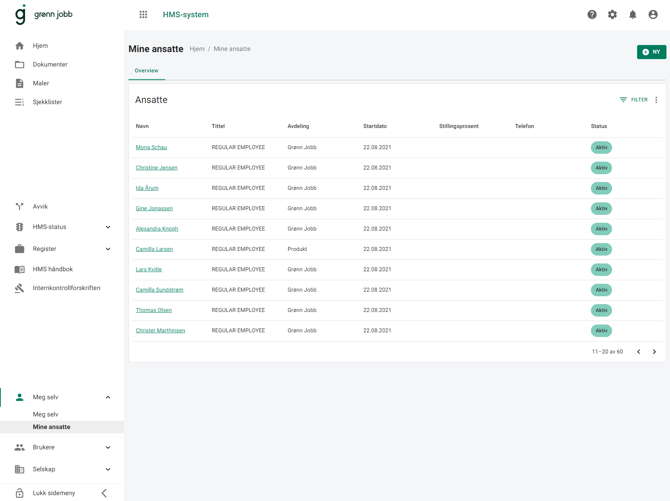Open the FILTER for the employee table
The width and height of the screenshot is (670, 501).
[634, 100]
